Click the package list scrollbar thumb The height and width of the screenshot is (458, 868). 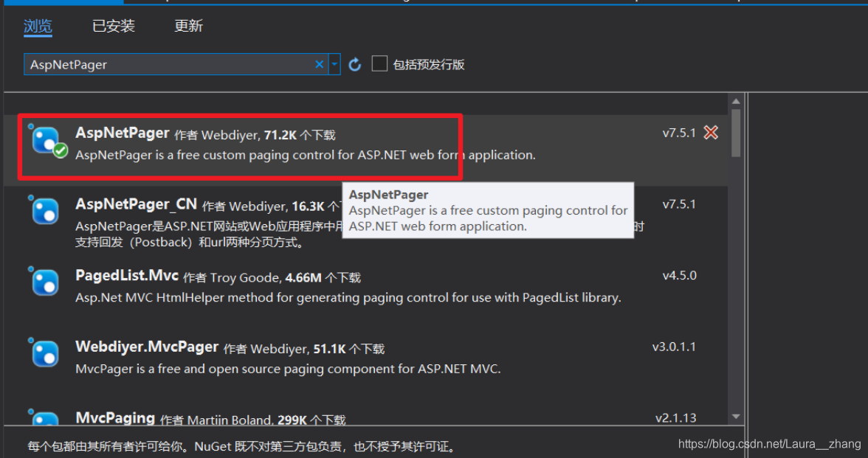pyautogui.click(x=736, y=133)
